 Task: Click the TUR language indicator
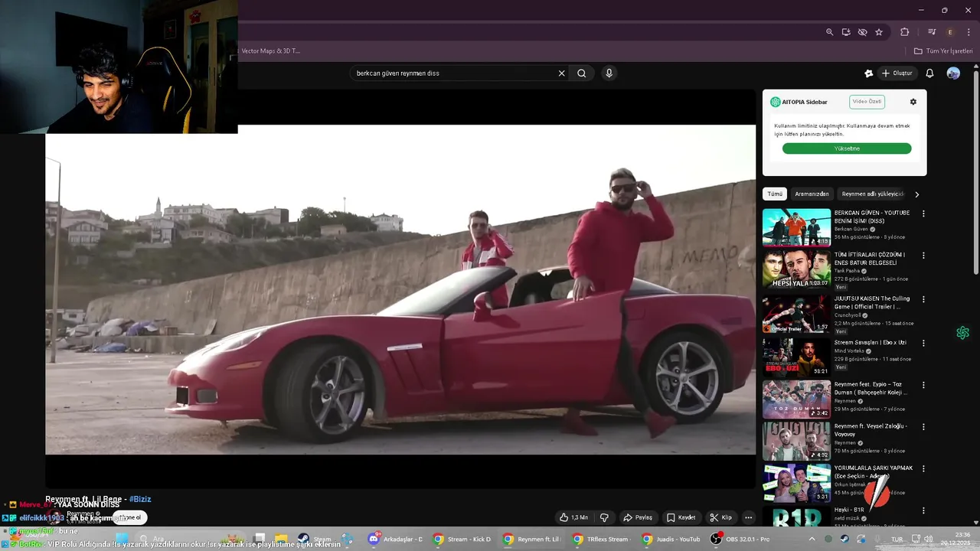coord(897,540)
